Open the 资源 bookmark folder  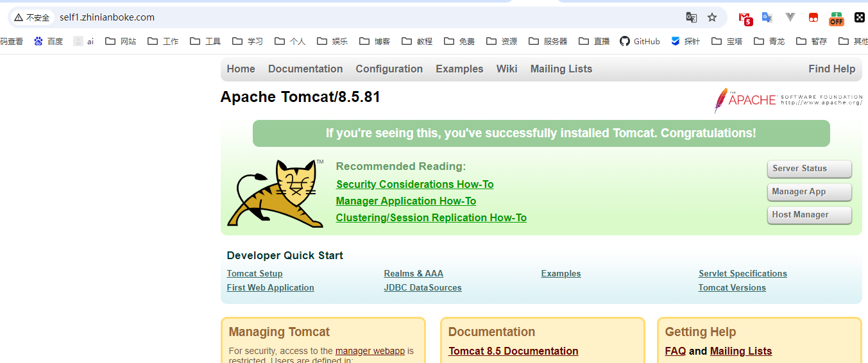click(x=502, y=41)
